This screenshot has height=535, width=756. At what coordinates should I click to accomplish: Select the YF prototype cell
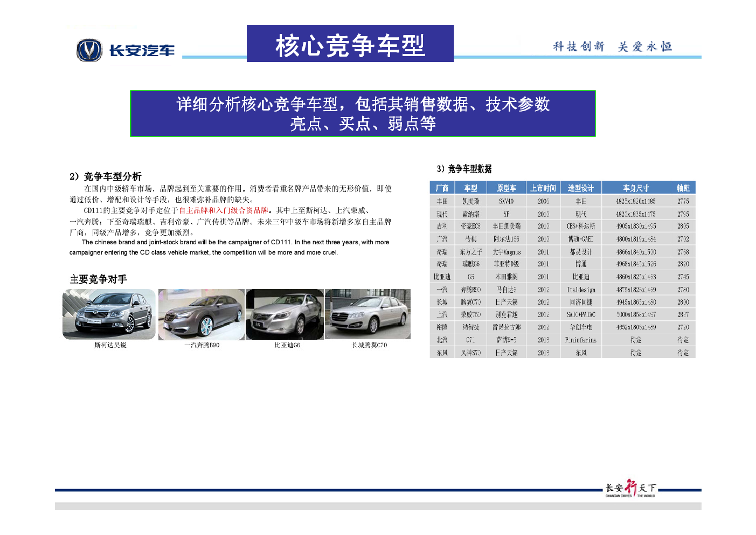tap(507, 214)
